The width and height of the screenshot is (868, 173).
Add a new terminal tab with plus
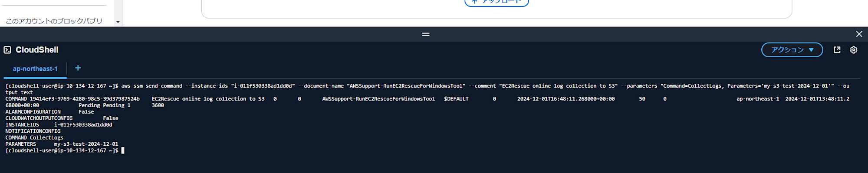click(78, 68)
